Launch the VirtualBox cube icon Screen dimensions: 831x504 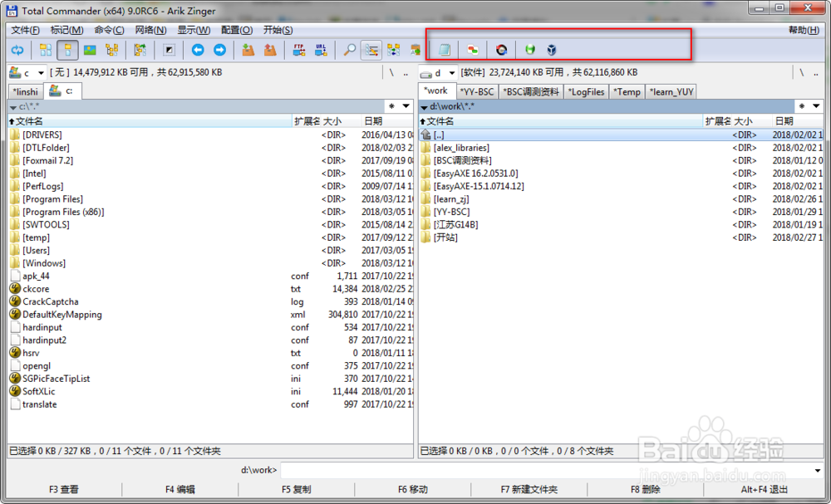pos(553,51)
